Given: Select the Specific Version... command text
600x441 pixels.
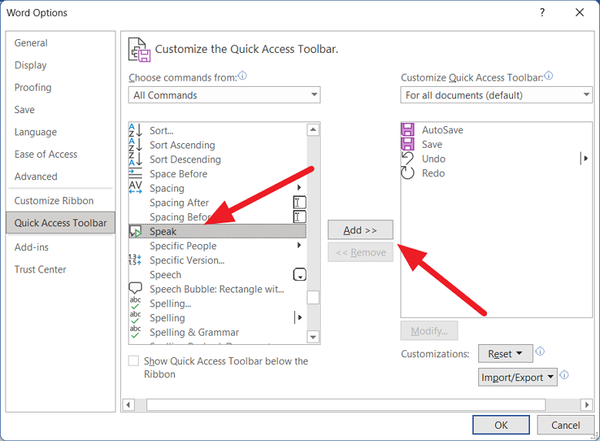Looking at the screenshot, I should (187, 260).
